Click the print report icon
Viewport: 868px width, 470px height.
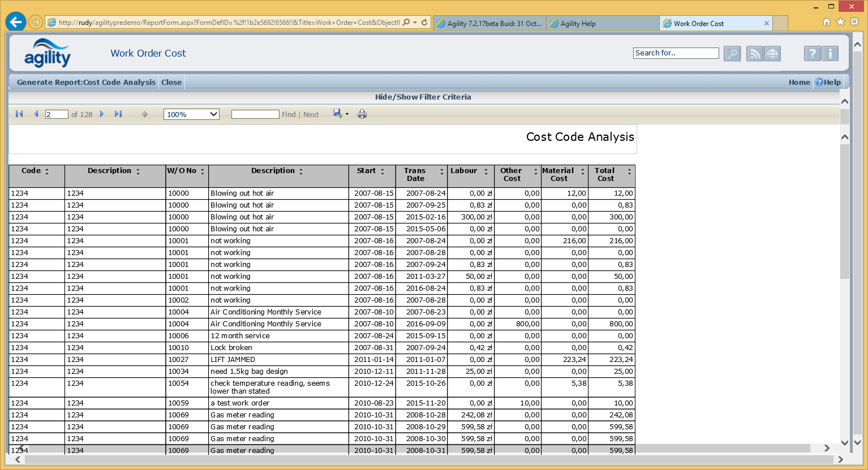[x=362, y=114]
